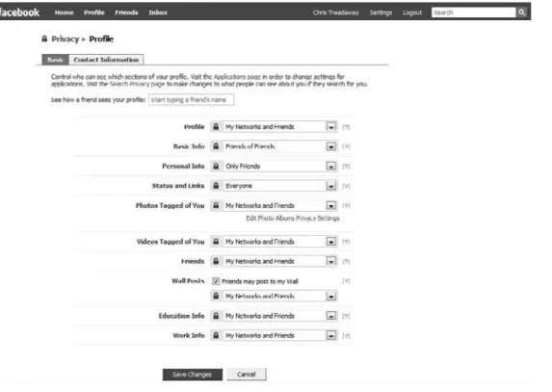The height and width of the screenshot is (392, 552).
Task: Open help [?] for Basic Info
Action: [x=346, y=146]
